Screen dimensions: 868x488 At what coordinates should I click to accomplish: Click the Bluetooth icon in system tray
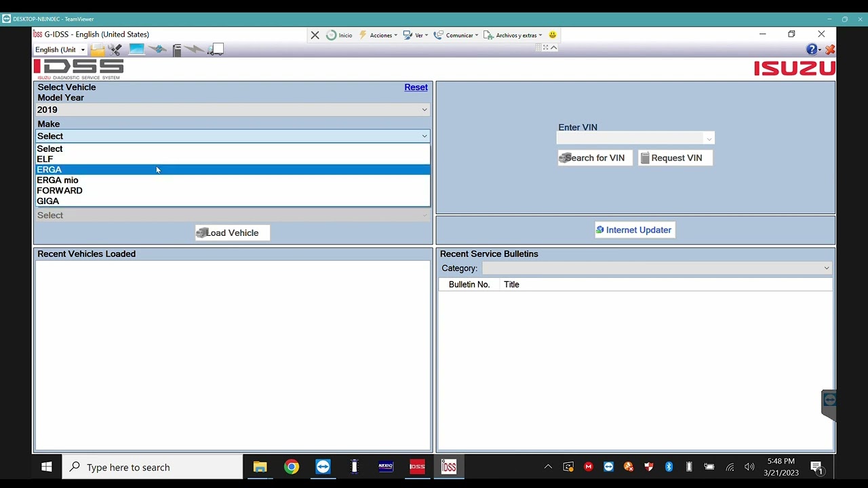(x=669, y=467)
